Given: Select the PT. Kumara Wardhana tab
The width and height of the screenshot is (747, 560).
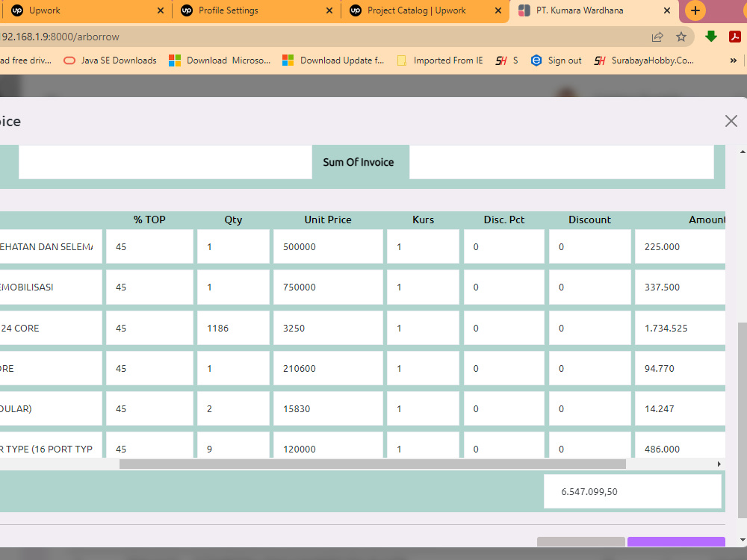Looking at the screenshot, I should 594,10.
